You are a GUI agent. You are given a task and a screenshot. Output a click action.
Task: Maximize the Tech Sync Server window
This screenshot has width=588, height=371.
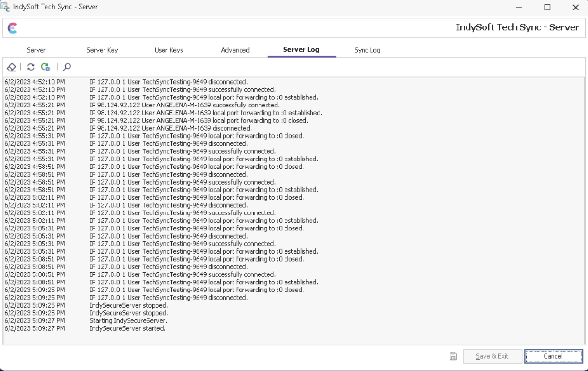point(547,7)
